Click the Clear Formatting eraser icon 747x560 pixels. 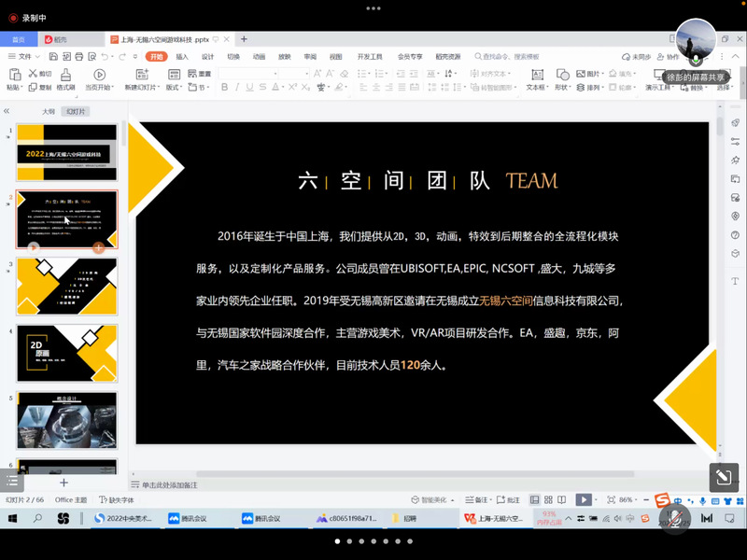344,74
